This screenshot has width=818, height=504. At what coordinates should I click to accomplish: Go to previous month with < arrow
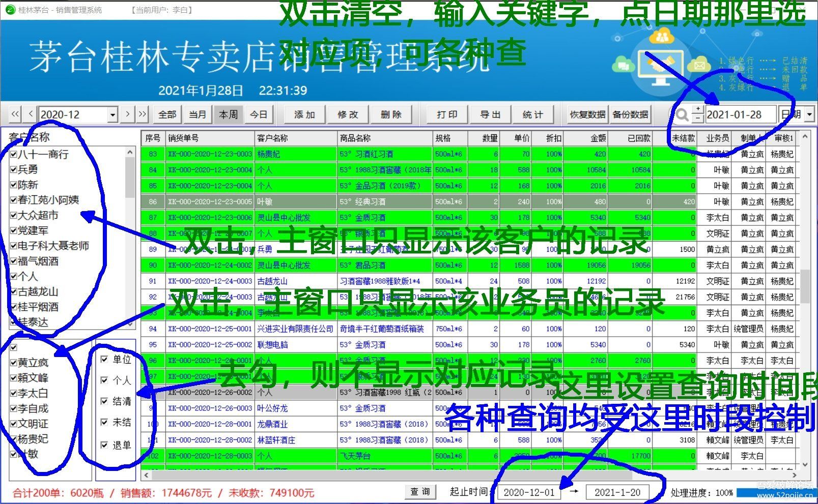pyautogui.click(x=31, y=114)
